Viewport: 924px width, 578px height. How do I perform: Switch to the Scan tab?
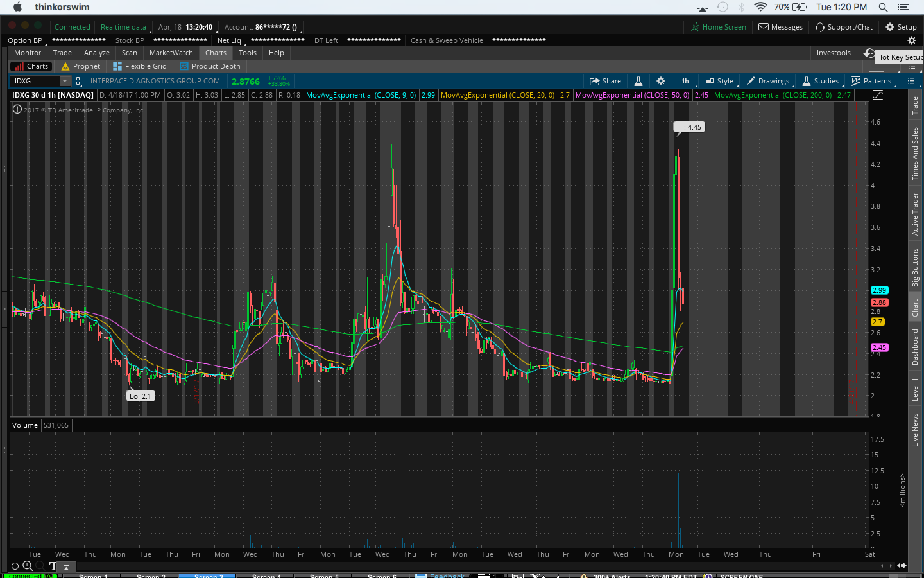point(129,53)
